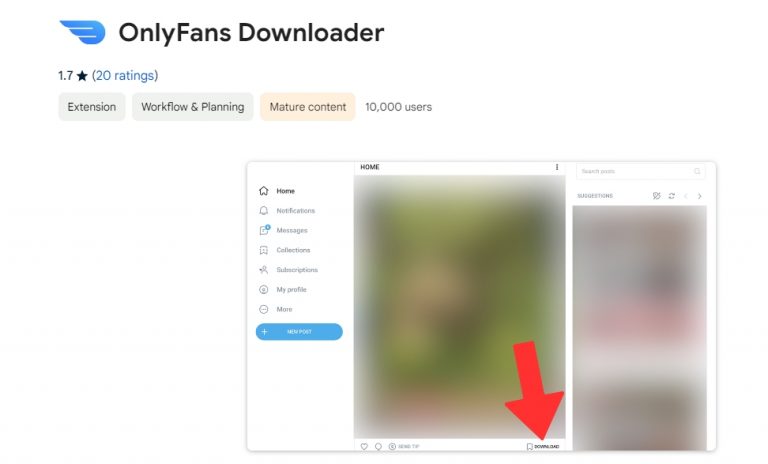Open the 20 ratings link
The width and height of the screenshot is (768, 464).
(x=125, y=75)
